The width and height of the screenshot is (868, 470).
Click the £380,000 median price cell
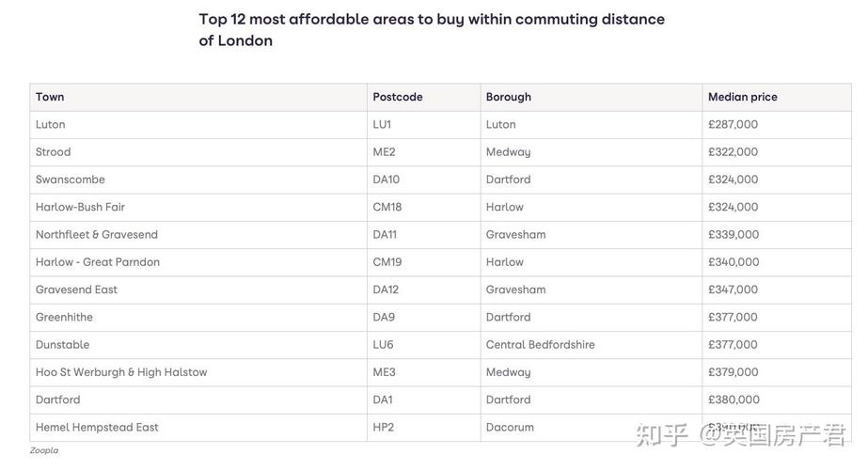click(x=734, y=399)
